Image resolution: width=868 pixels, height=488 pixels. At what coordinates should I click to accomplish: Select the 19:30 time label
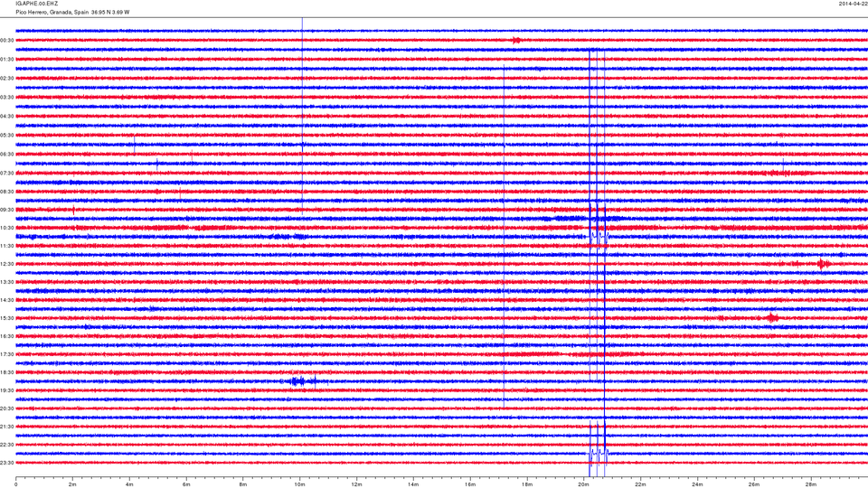(x=7, y=390)
